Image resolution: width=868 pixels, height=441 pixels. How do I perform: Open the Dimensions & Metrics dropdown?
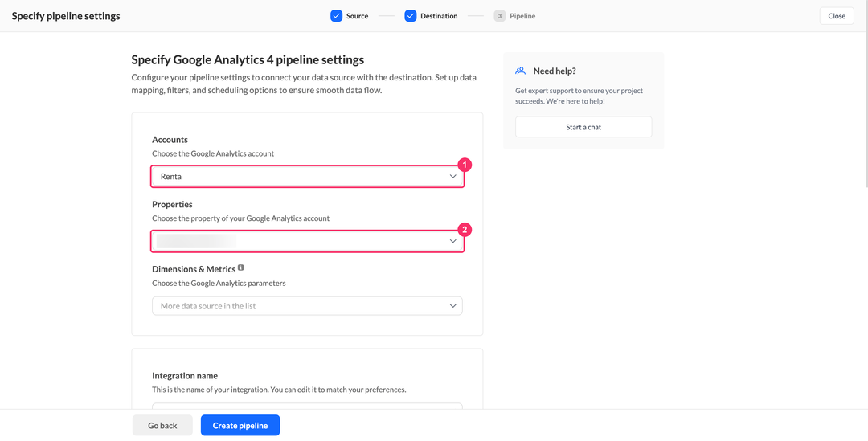307,305
